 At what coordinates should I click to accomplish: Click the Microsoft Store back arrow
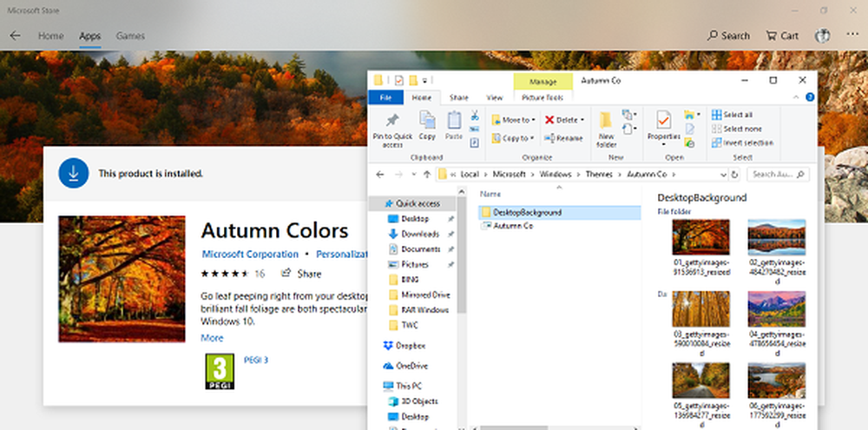tap(15, 36)
